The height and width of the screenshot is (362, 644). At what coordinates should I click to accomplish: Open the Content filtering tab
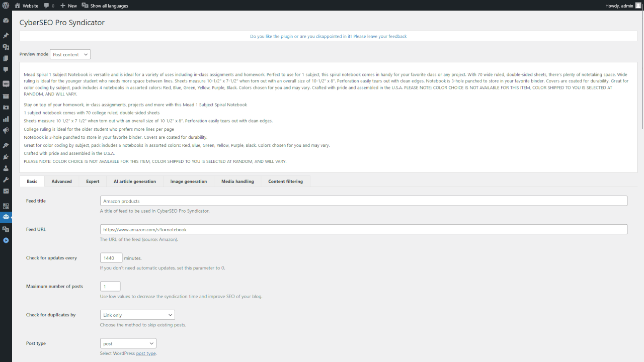pos(285,182)
